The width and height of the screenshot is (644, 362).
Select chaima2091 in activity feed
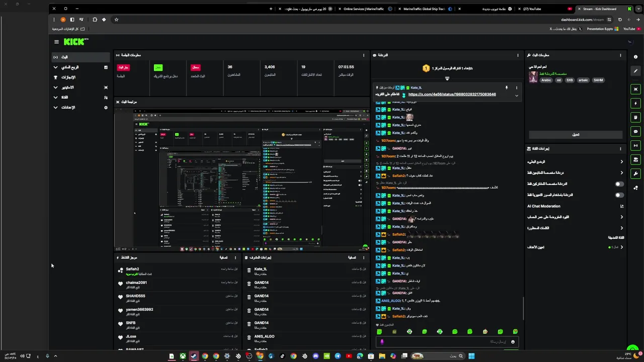(136, 283)
